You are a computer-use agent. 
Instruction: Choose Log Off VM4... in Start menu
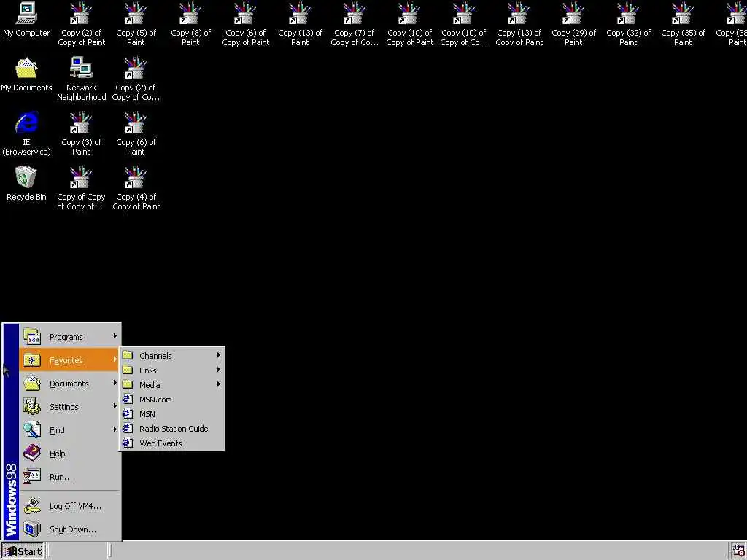(69, 506)
